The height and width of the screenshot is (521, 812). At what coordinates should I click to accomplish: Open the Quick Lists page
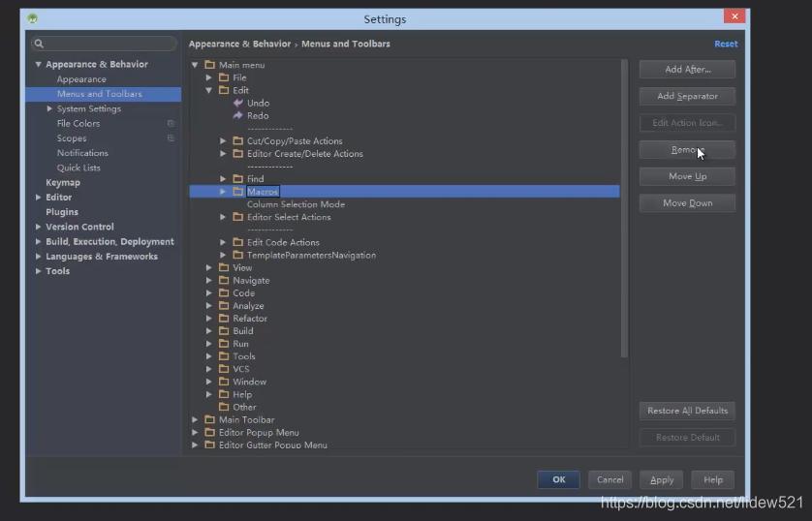pos(78,168)
